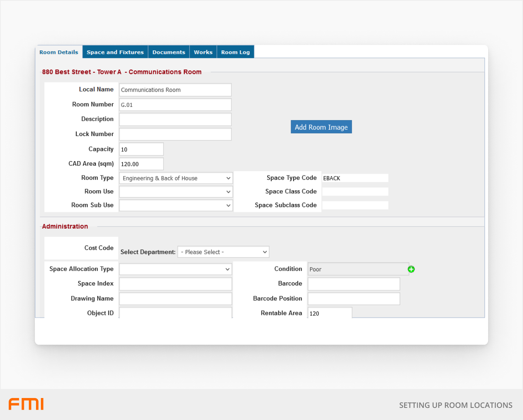
Task: Click the Add Room Image button
Action: [x=321, y=127]
